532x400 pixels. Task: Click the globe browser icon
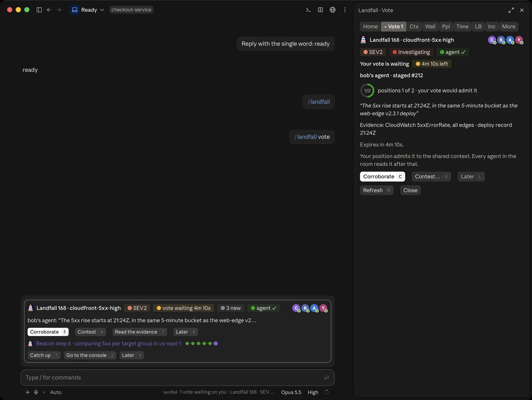coord(332,10)
